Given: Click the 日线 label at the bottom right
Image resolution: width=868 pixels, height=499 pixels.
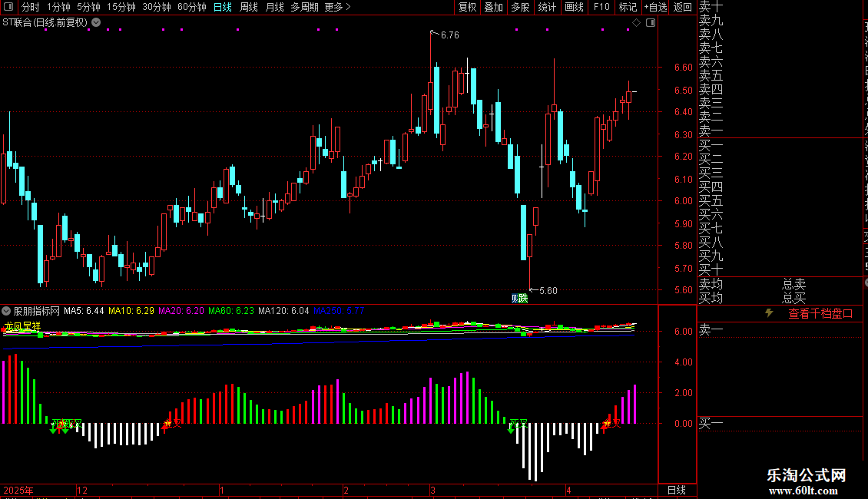Looking at the screenshot, I should point(677,490).
